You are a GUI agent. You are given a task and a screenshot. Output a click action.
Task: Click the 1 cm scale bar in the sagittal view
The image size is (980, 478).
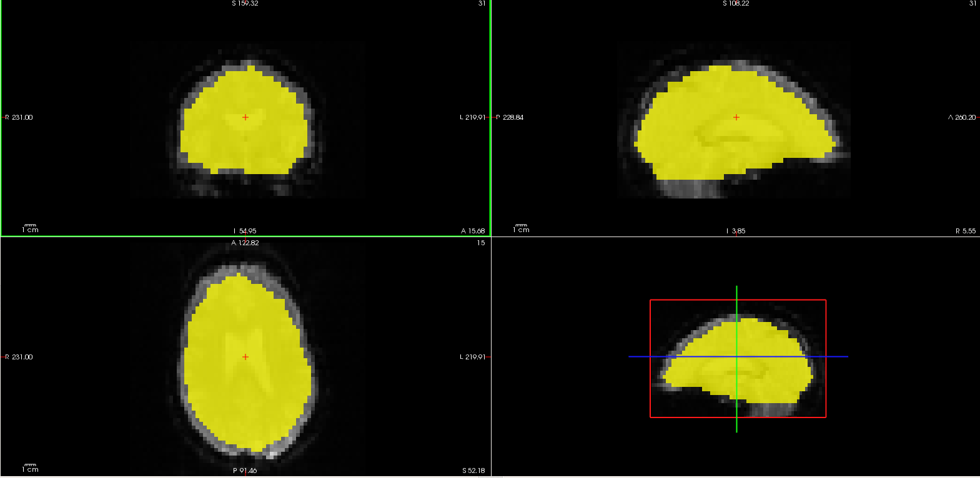pyautogui.click(x=521, y=228)
